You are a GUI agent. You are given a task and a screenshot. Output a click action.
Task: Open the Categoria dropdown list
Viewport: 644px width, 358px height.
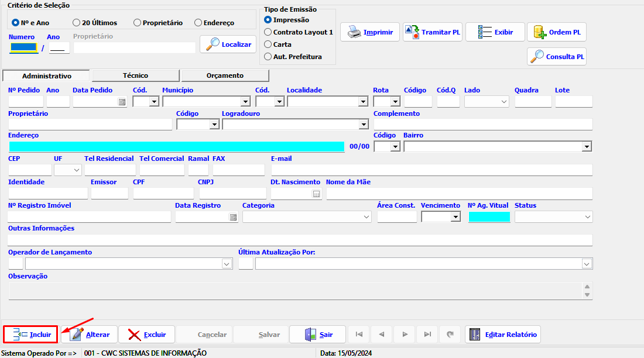point(366,217)
